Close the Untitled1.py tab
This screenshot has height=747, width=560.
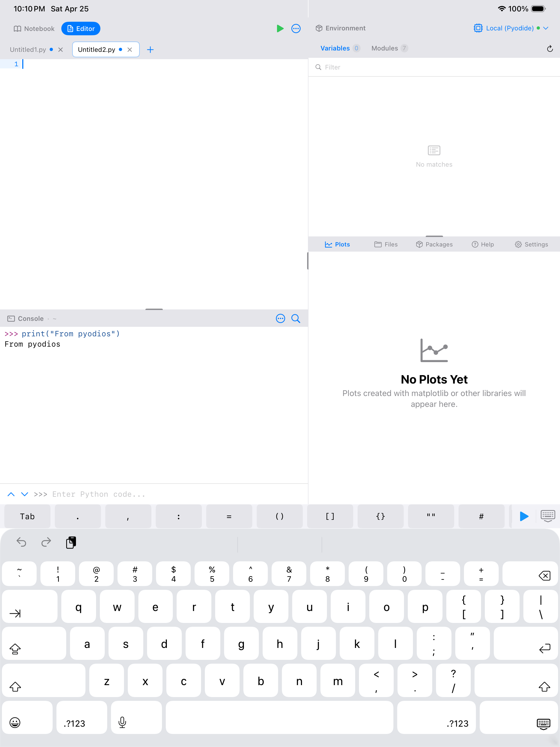[61, 50]
